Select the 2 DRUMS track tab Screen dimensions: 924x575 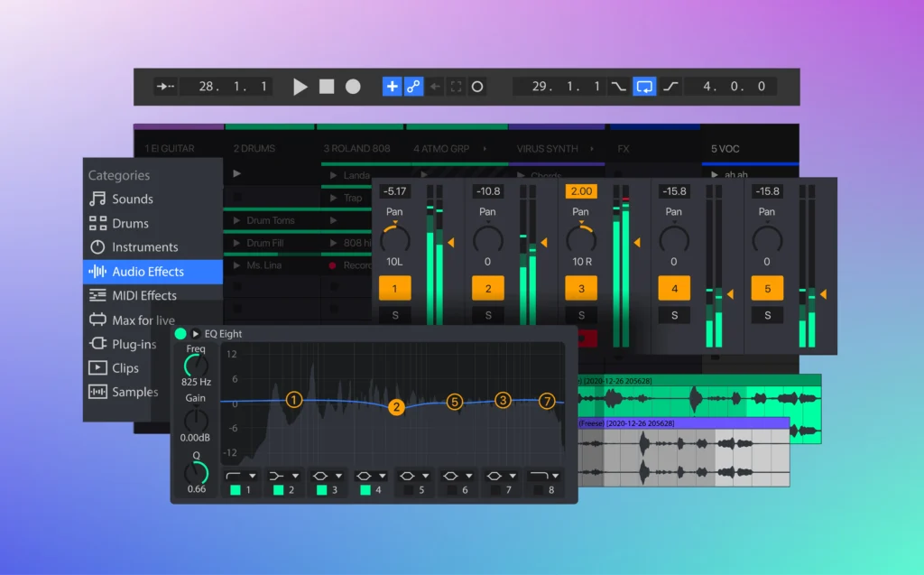pos(254,147)
